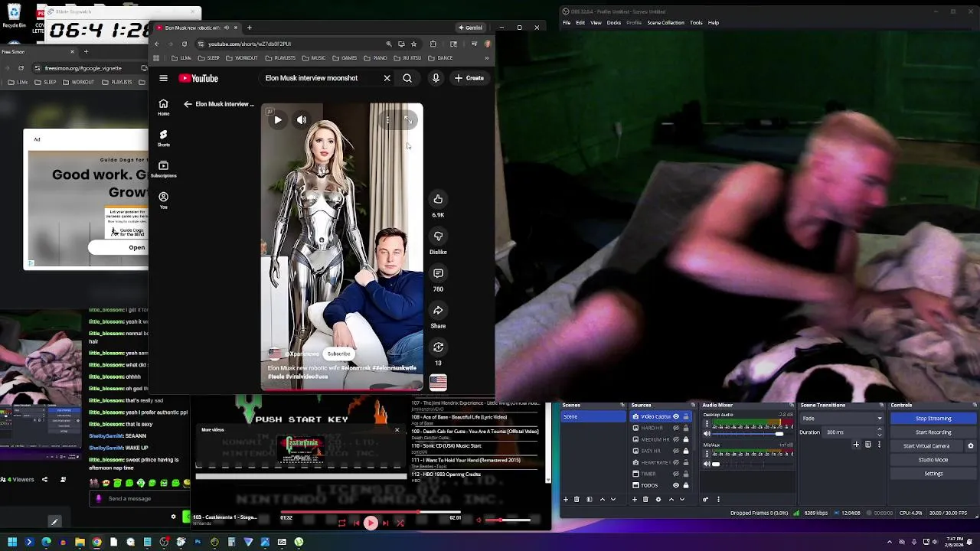Image resolution: width=980 pixels, height=551 pixels.
Task: Open the Fade transition dropdown
Action: [x=842, y=419]
